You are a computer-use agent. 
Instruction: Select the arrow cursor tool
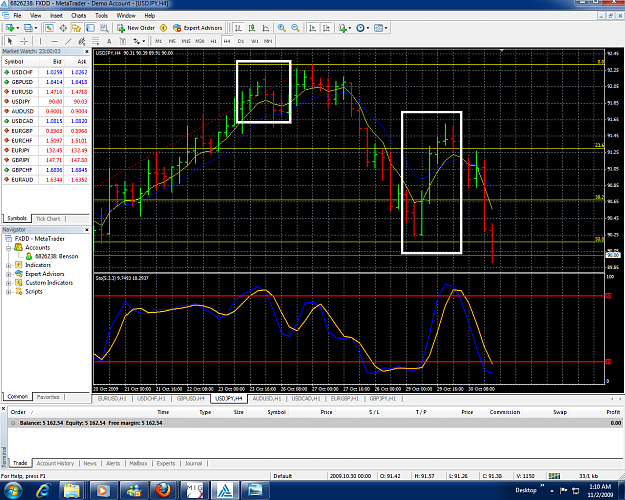click(10, 41)
